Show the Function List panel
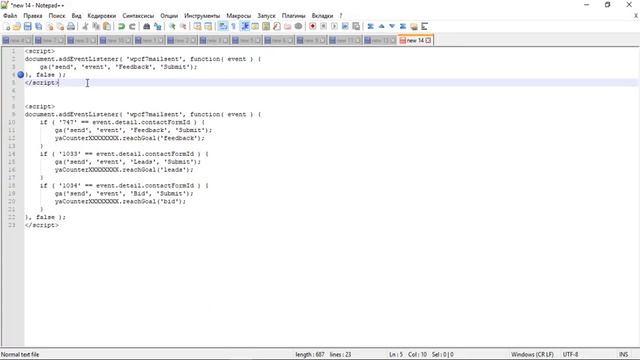 point(277,27)
